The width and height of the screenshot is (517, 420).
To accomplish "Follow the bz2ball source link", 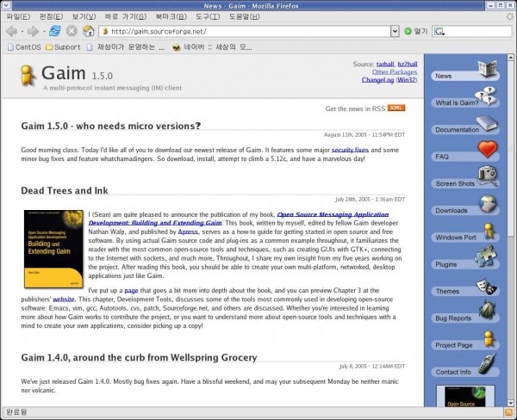I will point(408,64).
